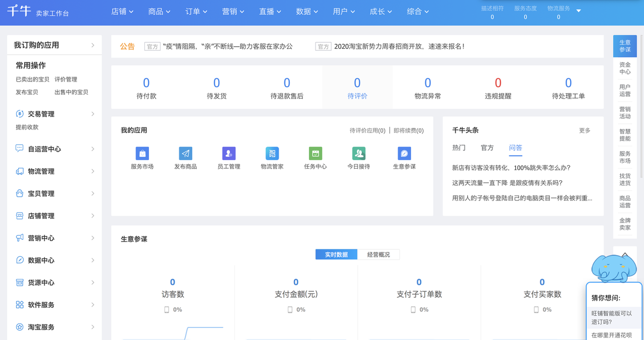Click the 发布商品 paper plane icon
The height and width of the screenshot is (340, 644).
pyautogui.click(x=185, y=154)
